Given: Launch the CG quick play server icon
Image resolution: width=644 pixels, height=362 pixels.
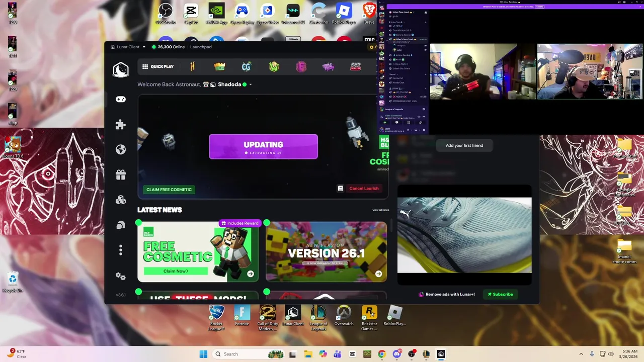Looking at the screenshot, I should 246,66.
